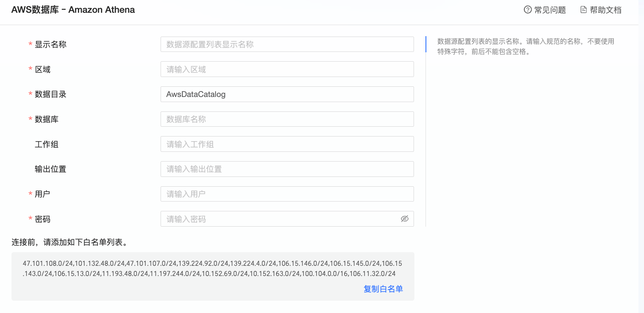
Task: Click the 显示名称 field label
Action: (50, 44)
